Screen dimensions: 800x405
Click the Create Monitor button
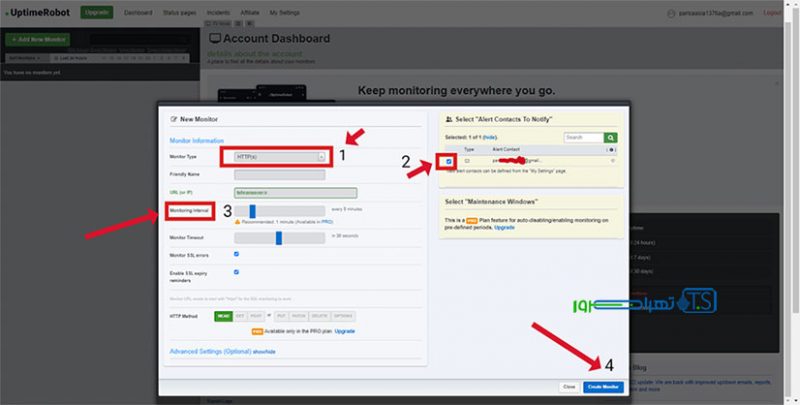coord(603,386)
